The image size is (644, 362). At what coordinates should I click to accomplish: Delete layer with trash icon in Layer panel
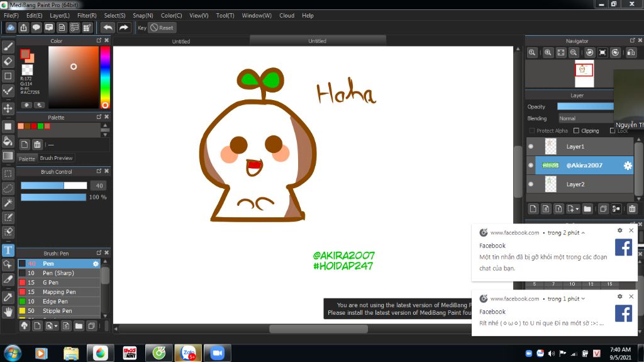pos(632,209)
